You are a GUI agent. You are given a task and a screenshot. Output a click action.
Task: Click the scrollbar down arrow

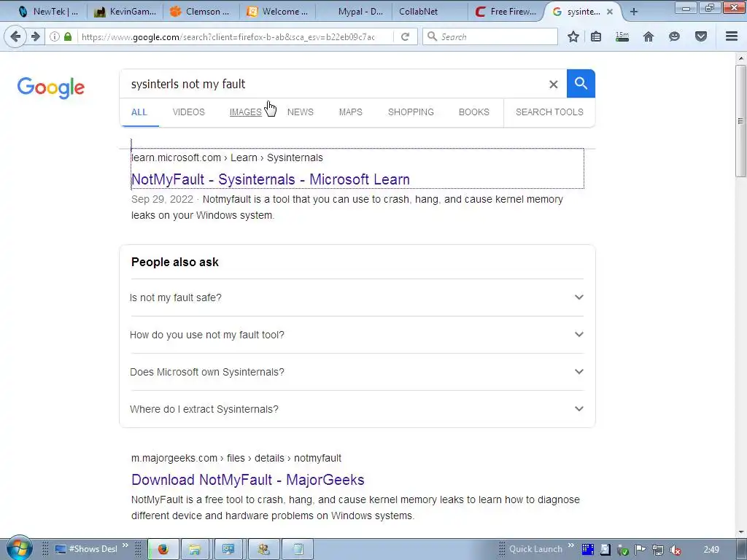click(x=740, y=532)
